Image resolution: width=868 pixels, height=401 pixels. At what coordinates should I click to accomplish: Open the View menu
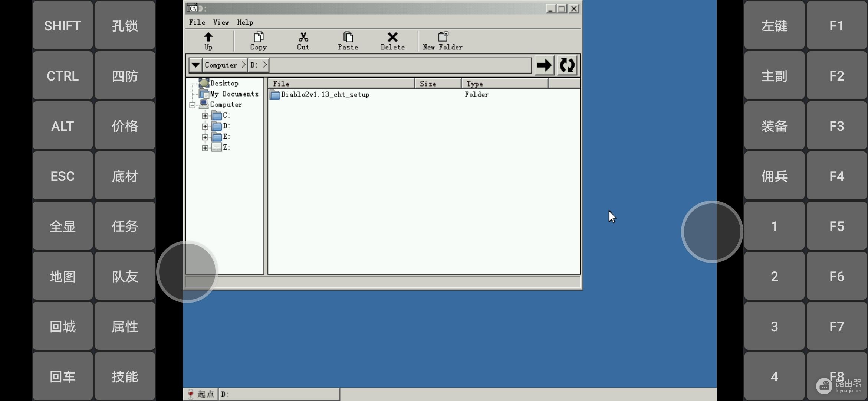coord(221,22)
